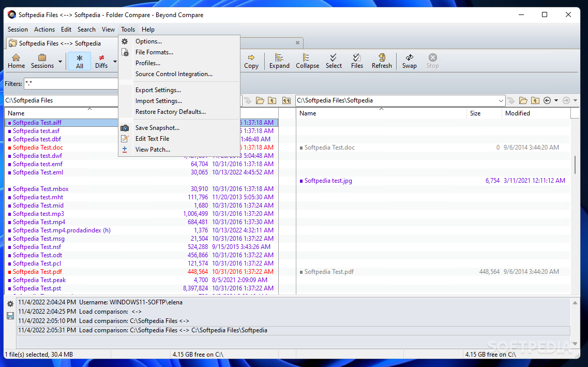Open log settings gear icon
The image size is (588, 367).
(x=10, y=304)
